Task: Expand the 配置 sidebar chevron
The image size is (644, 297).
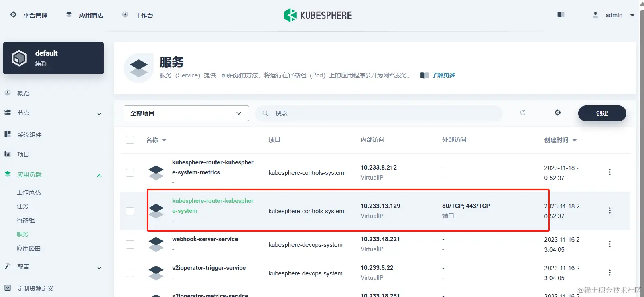Action: click(99, 268)
